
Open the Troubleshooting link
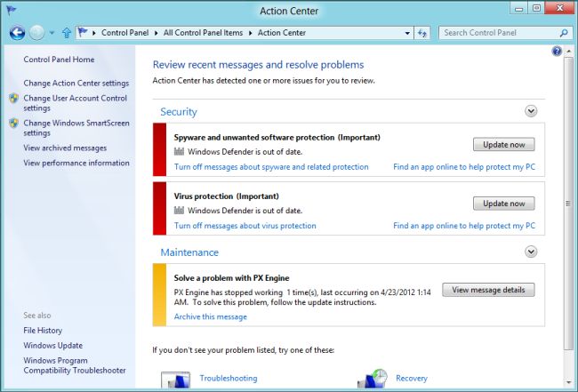click(229, 379)
